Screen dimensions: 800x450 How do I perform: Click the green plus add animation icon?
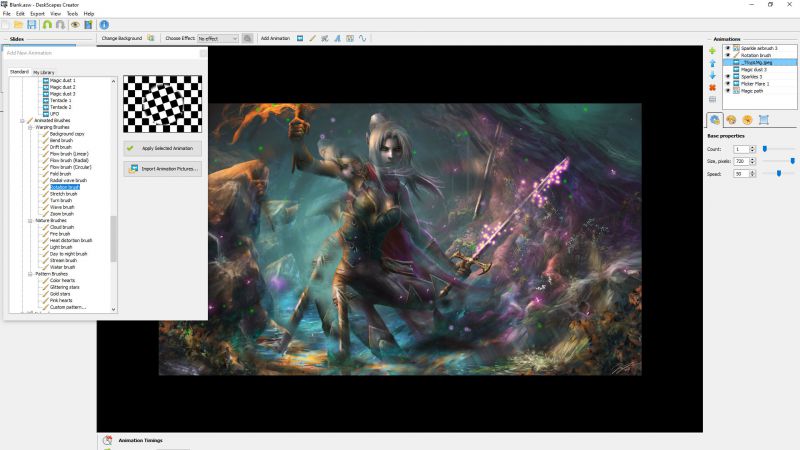tap(712, 50)
